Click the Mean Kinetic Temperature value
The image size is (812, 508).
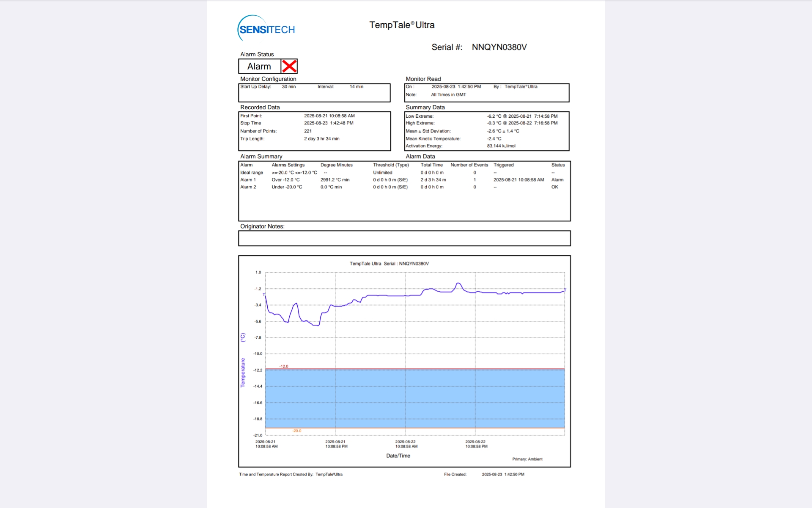pyautogui.click(x=494, y=138)
